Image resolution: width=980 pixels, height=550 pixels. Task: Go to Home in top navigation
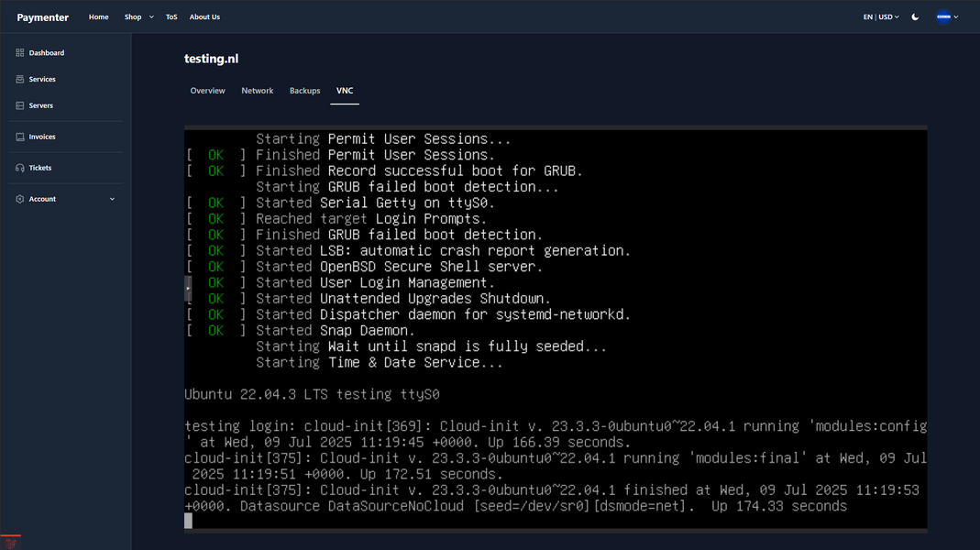(x=99, y=16)
